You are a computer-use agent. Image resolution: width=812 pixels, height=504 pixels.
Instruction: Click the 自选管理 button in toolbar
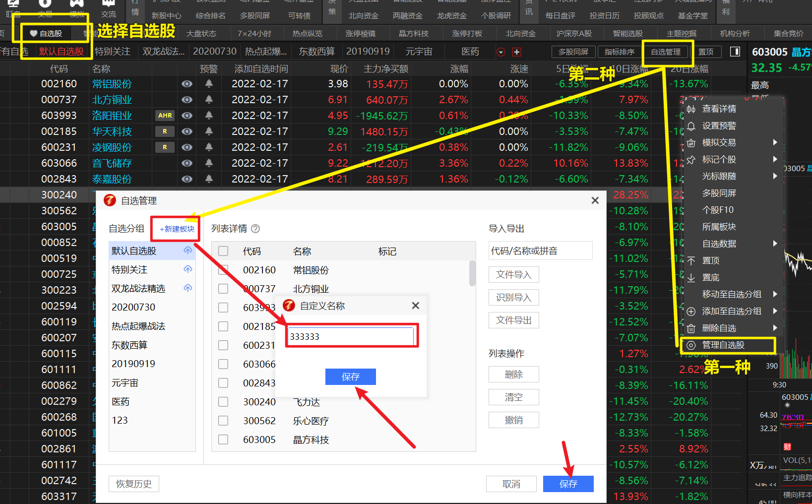(666, 52)
